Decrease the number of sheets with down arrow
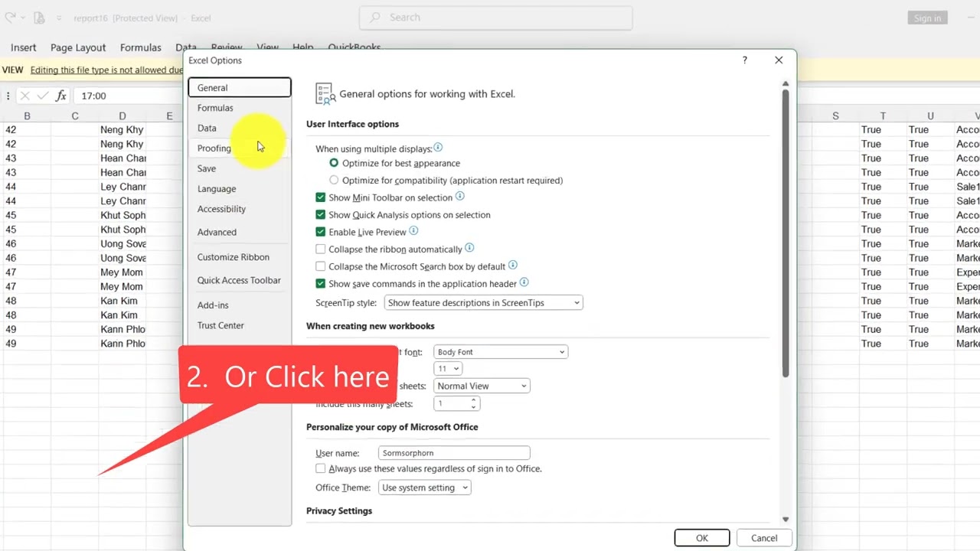This screenshot has height=551, width=980. point(473,406)
